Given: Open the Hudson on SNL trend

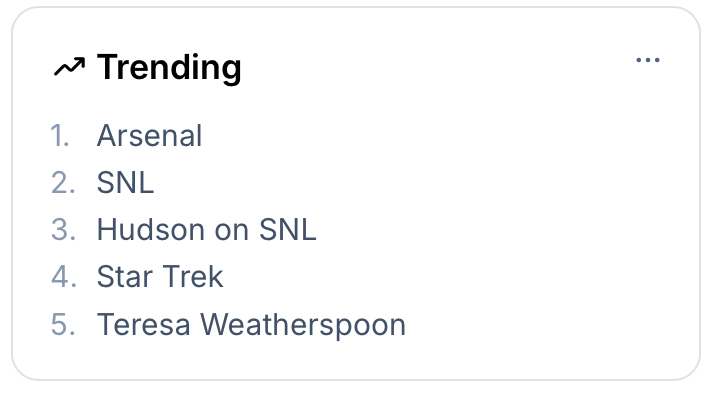Looking at the screenshot, I should point(206,230).
